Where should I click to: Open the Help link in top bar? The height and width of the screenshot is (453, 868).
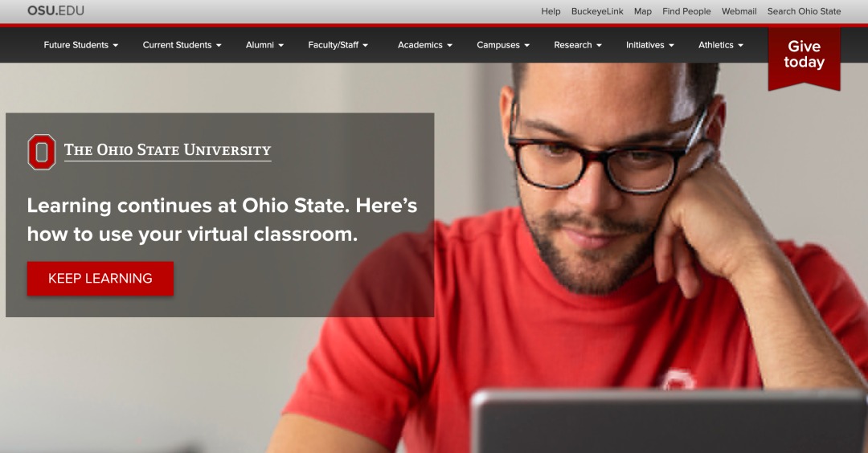(x=551, y=11)
